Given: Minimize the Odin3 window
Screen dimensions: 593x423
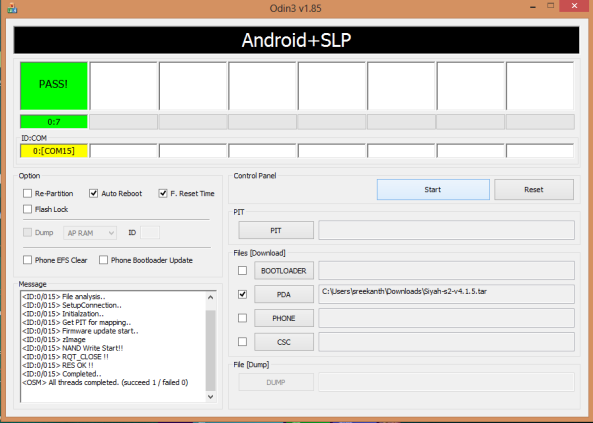Looking at the screenshot, I should pyautogui.click(x=532, y=7).
